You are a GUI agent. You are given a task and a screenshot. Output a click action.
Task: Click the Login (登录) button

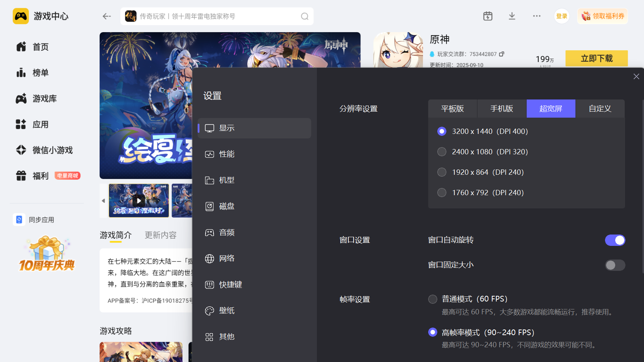click(562, 16)
